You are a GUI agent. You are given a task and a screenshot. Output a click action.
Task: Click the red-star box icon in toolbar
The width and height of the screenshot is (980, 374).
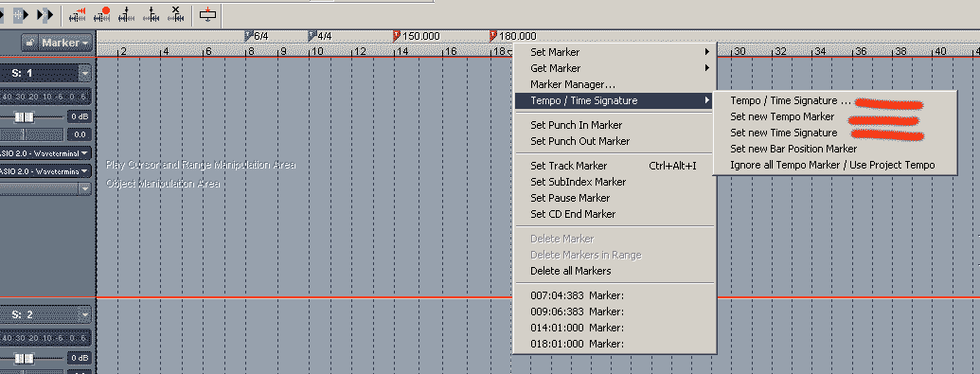click(x=207, y=14)
